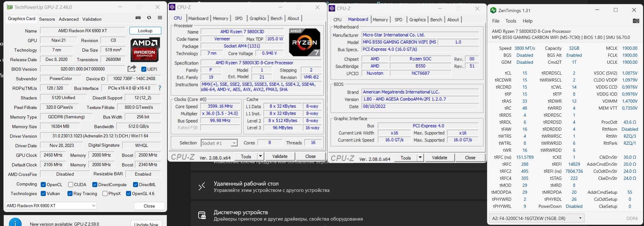
Task: Click Validate in first CPU-Z window
Action: [x=280, y=156]
